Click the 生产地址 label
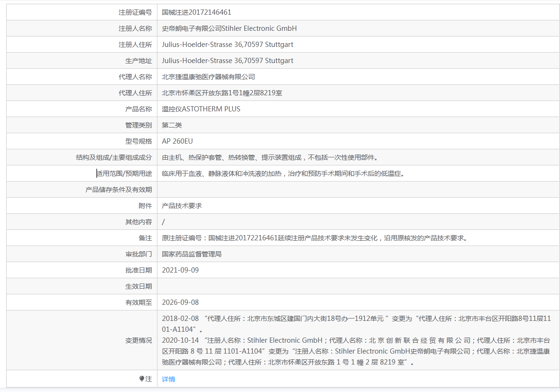Screen dimensions: 560x392 coord(138,61)
